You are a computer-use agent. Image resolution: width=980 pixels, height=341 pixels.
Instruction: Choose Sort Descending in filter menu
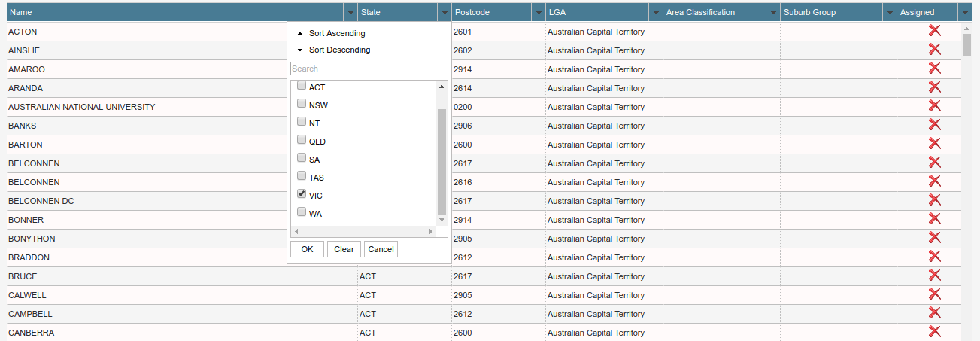tap(339, 50)
